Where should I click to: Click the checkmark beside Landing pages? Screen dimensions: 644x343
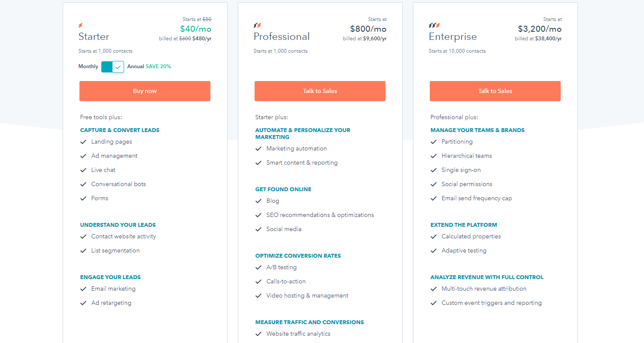[83, 142]
